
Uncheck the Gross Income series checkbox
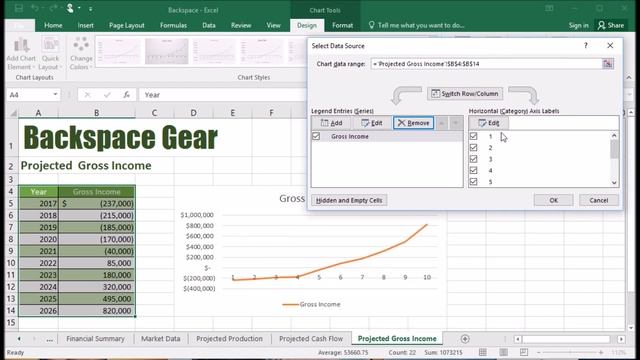point(316,136)
